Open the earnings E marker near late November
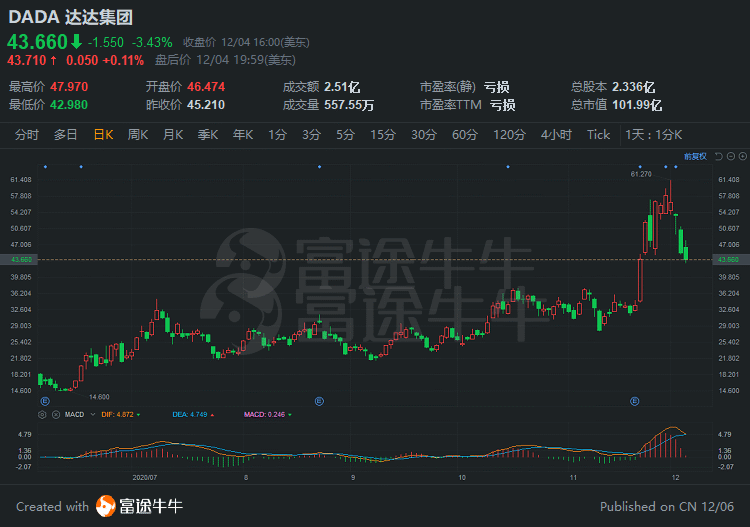Viewport: 750px width, 527px height. [635, 401]
